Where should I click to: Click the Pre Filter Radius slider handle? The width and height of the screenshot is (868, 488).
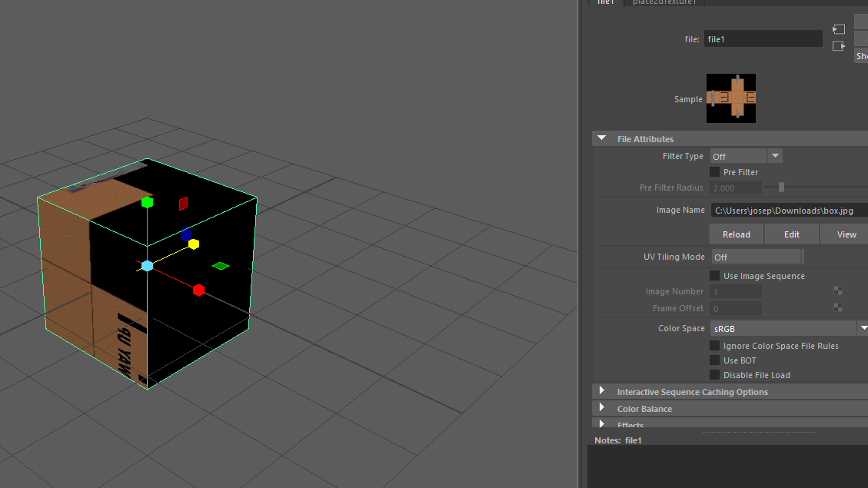click(781, 188)
